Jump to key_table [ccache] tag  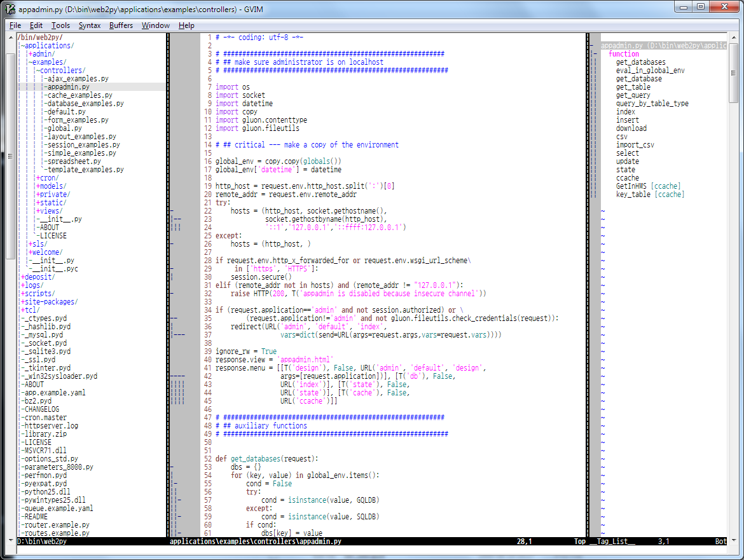[650, 195]
